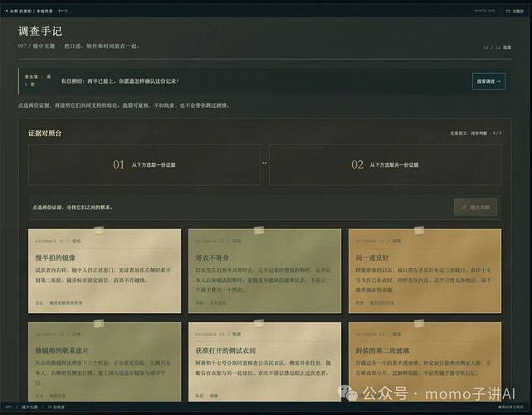The width and height of the screenshot is (532, 415).
Task: Click the 证据对照台 panel heading
Action: click(x=45, y=134)
